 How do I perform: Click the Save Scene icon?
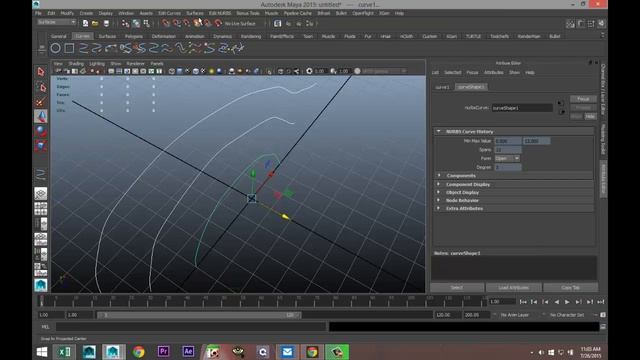pos(106,24)
